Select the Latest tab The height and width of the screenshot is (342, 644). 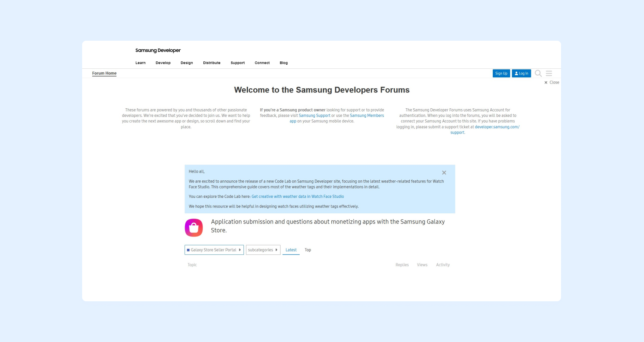pos(291,250)
